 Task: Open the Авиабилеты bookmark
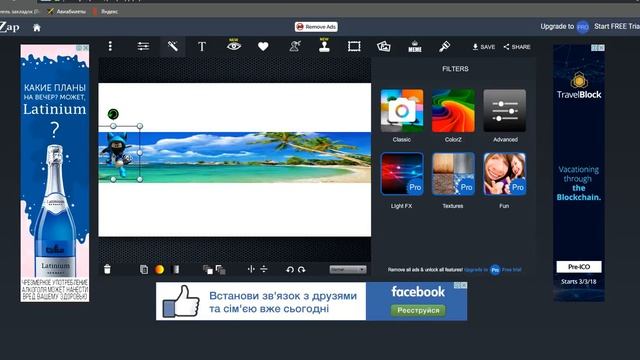[67, 11]
